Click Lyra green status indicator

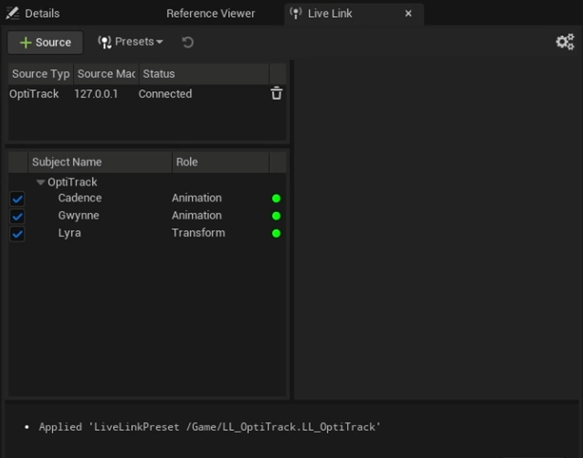[x=276, y=233]
